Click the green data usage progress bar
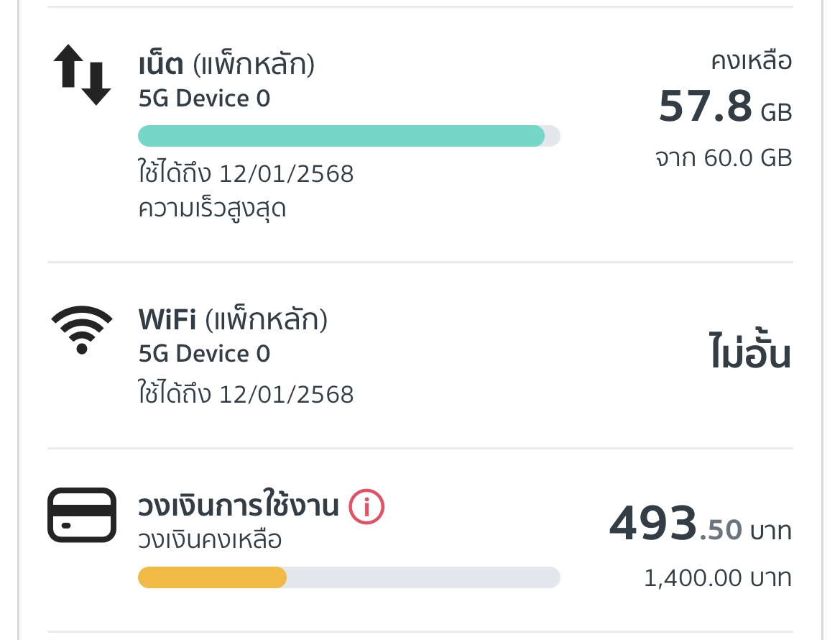 coord(349,136)
